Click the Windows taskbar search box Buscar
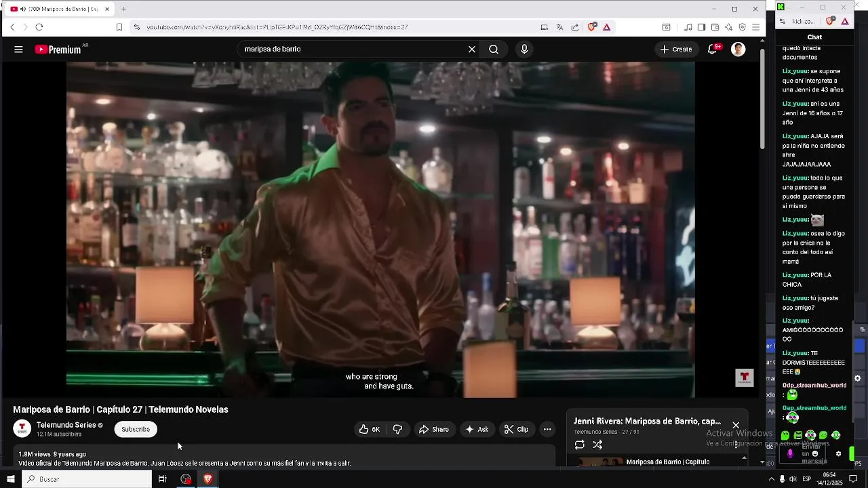This screenshot has height=488, width=868. pyautogui.click(x=87, y=479)
